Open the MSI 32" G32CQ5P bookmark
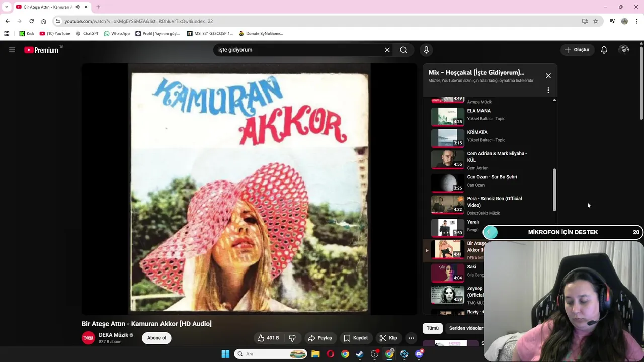The width and height of the screenshot is (644, 362). 210,33
